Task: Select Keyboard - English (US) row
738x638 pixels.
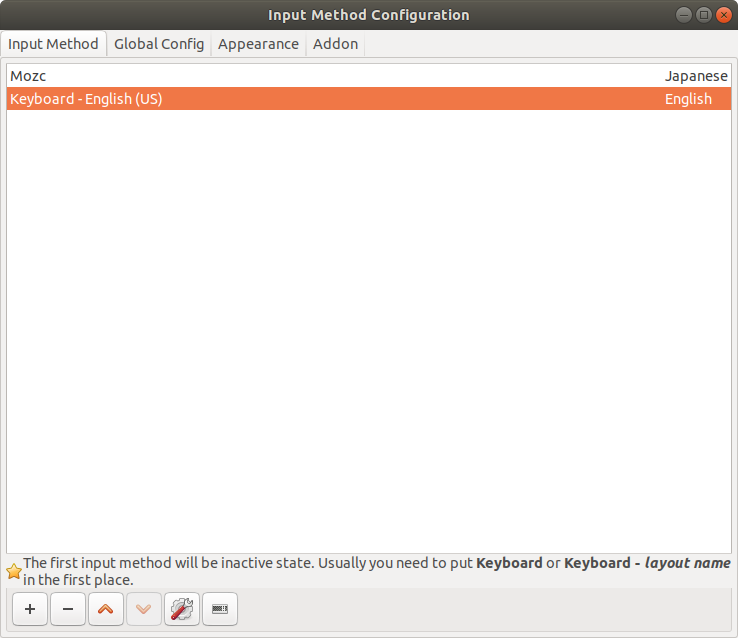Action: [x=369, y=99]
